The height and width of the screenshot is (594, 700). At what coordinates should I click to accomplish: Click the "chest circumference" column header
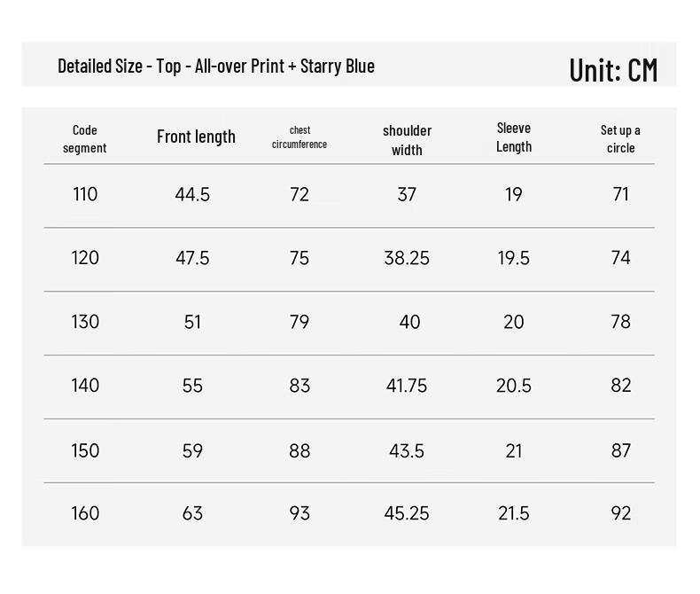[299, 137]
